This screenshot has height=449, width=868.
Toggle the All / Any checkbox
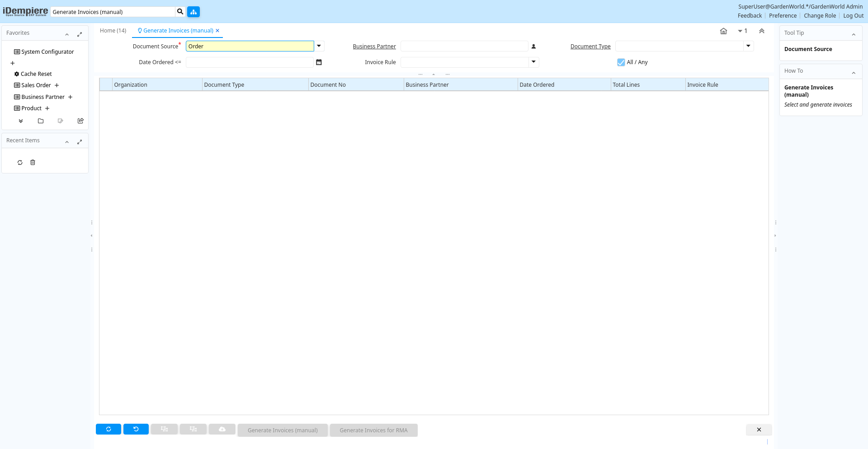coord(621,62)
